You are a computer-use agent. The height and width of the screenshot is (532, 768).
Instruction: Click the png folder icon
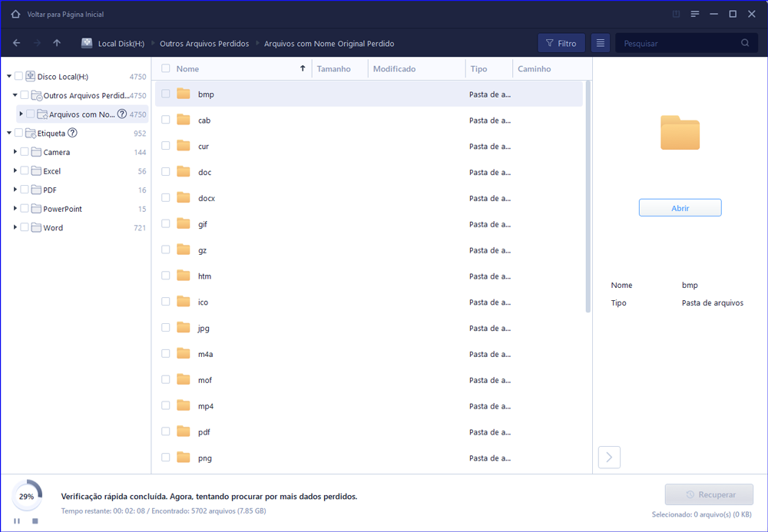pyautogui.click(x=184, y=457)
